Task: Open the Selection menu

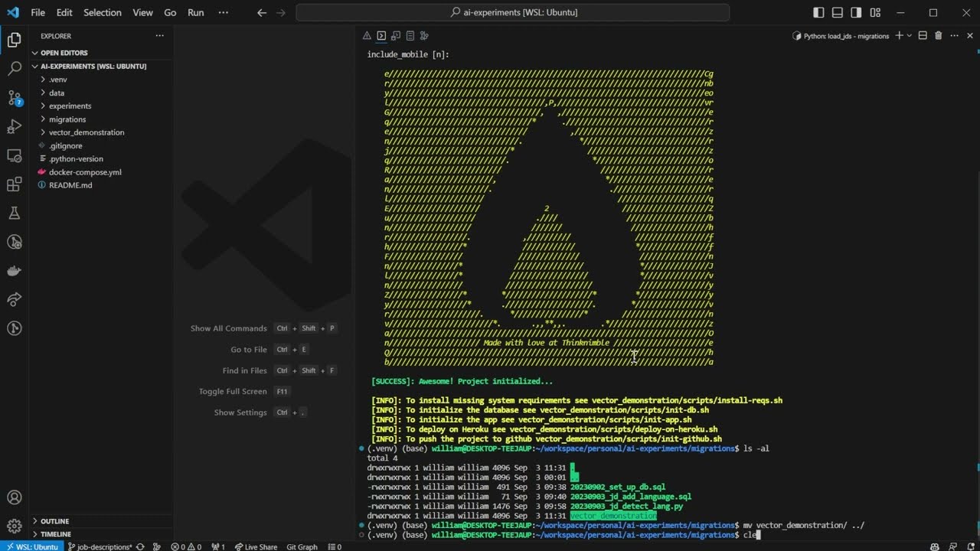Action: 103,12
